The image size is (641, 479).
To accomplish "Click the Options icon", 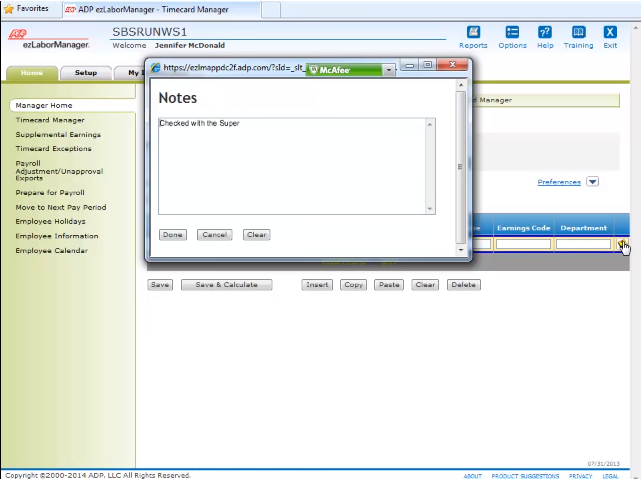I will click(x=512, y=32).
